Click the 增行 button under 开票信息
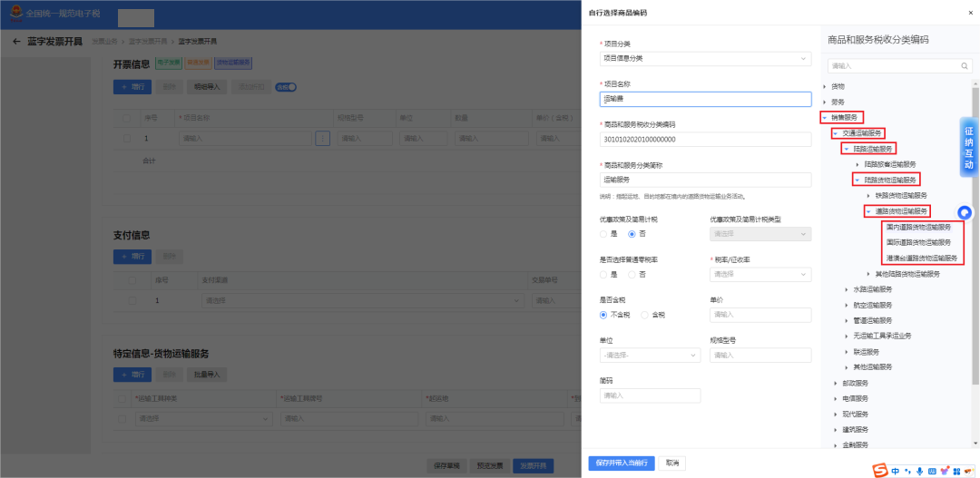980x478 pixels. pos(132,87)
